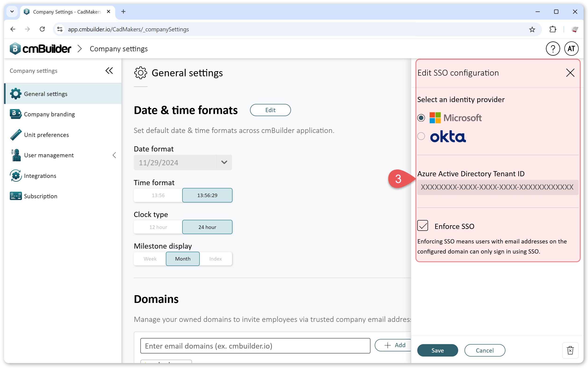Switch Milestone display to Week

click(150, 259)
